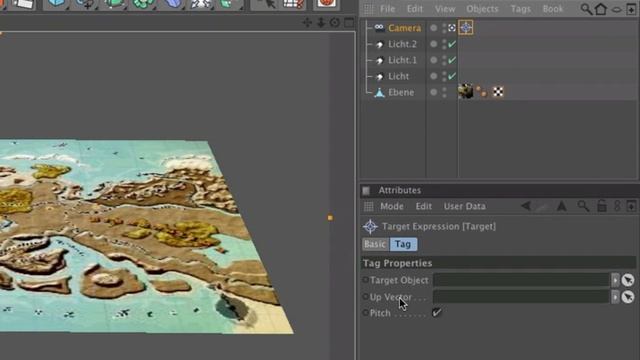Toggle Licht.2 enable checkmark
The width and height of the screenshot is (640, 360).
pos(452,44)
